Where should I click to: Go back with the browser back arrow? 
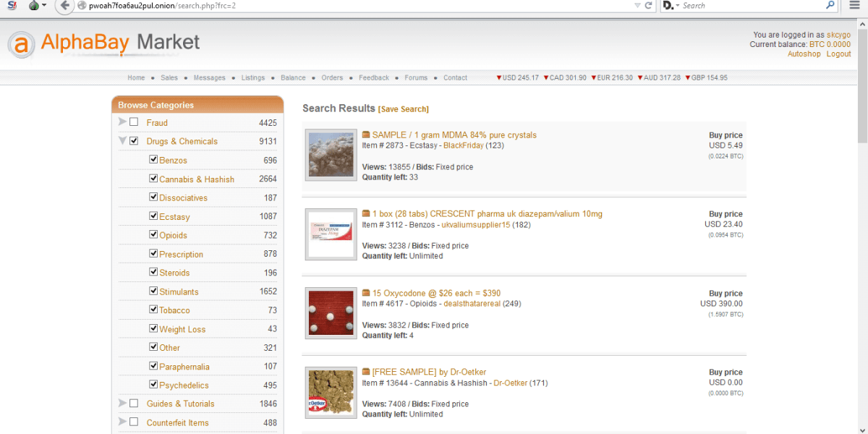pyautogui.click(x=65, y=6)
